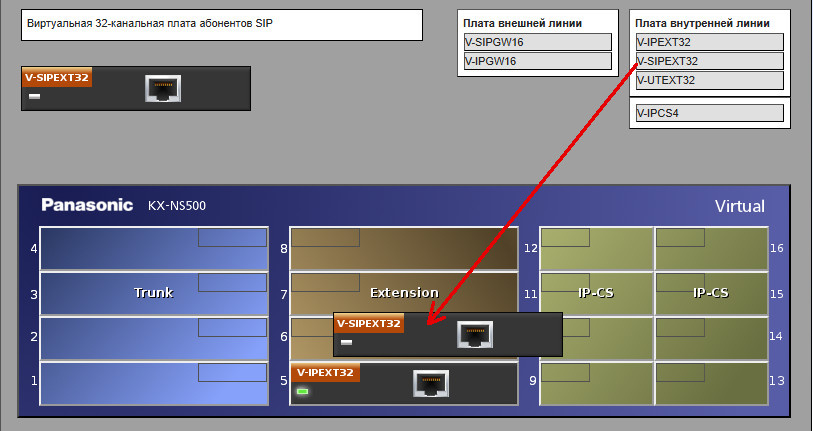Select IP-CS slot 16
Image resolution: width=813 pixels, height=431 pixels.
[x=711, y=248]
